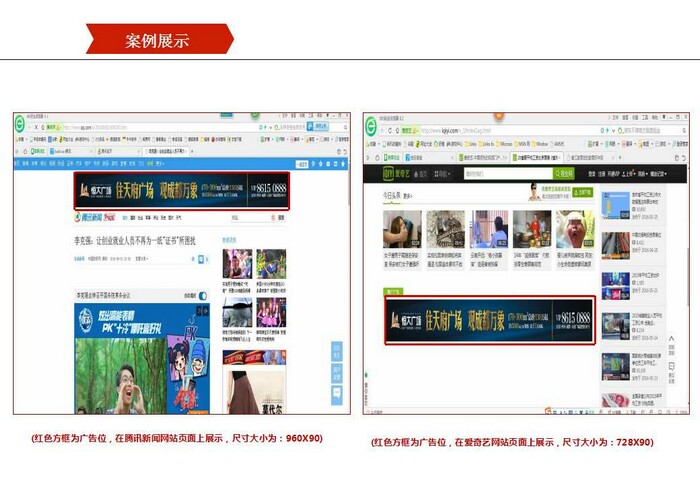700x484 pixels.
Task: Select the active 李克强 article tab
Action: [166, 151]
